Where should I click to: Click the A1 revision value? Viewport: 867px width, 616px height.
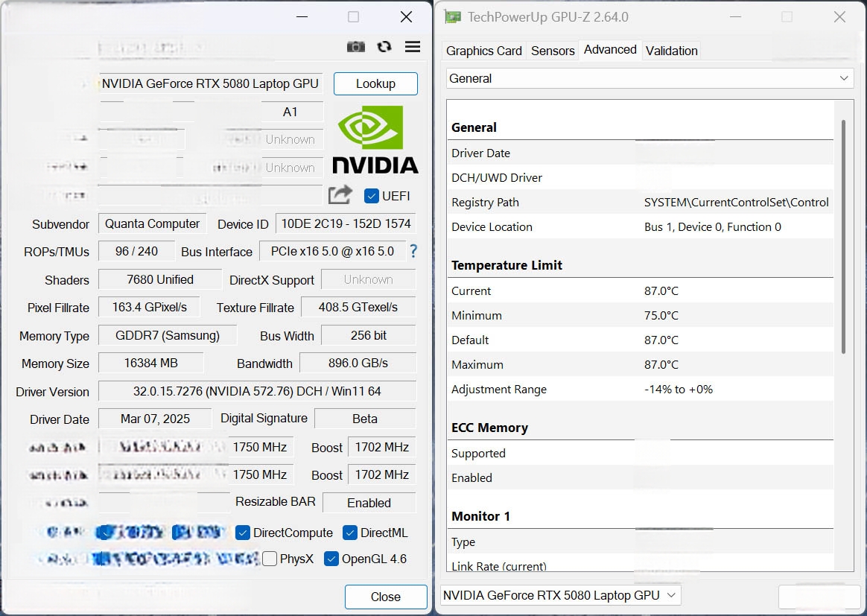pos(291,112)
